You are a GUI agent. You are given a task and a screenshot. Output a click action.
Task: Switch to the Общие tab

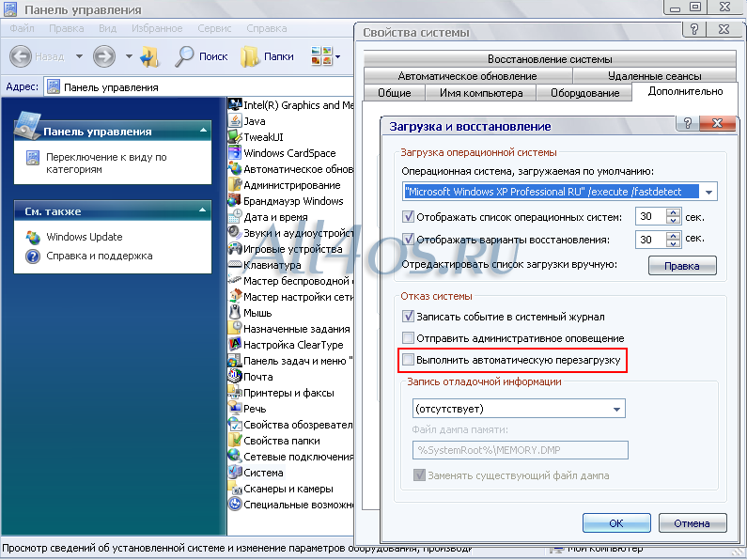coord(394,93)
